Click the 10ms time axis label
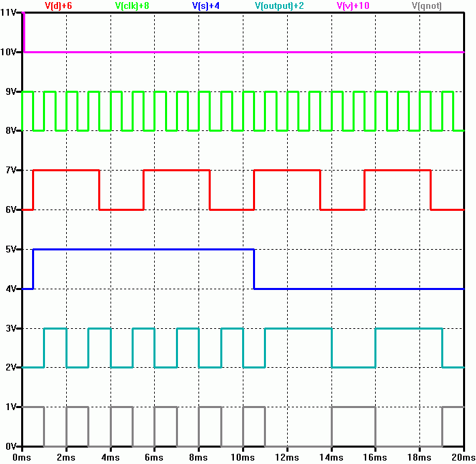Image resolution: width=476 pixels, height=464 pixels. click(243, 457)
